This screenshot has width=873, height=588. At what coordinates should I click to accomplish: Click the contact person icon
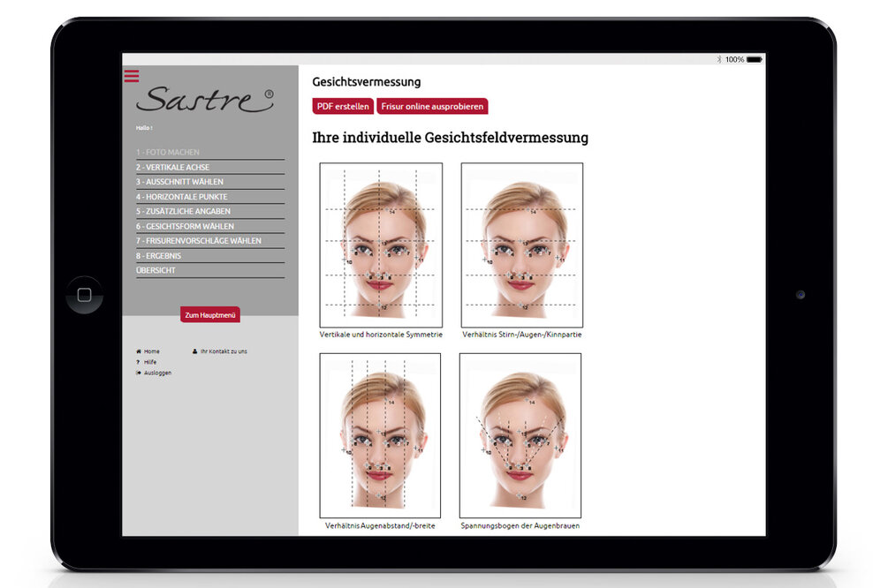[x=195, y=351]
